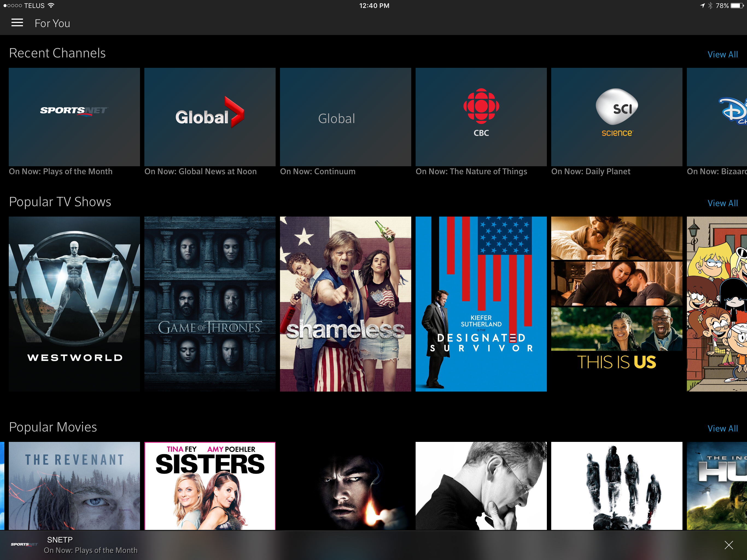Open the Sisters movie poster
Image resolution: width=747 pixels, height=560 pixels.
point(210,486)
